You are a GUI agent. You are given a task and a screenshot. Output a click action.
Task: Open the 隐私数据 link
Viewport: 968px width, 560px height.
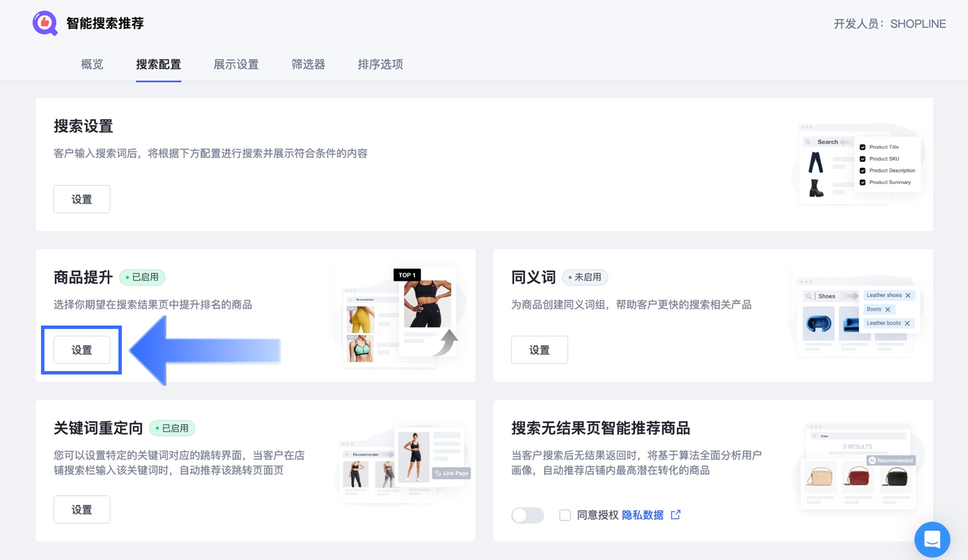[642, 515]
